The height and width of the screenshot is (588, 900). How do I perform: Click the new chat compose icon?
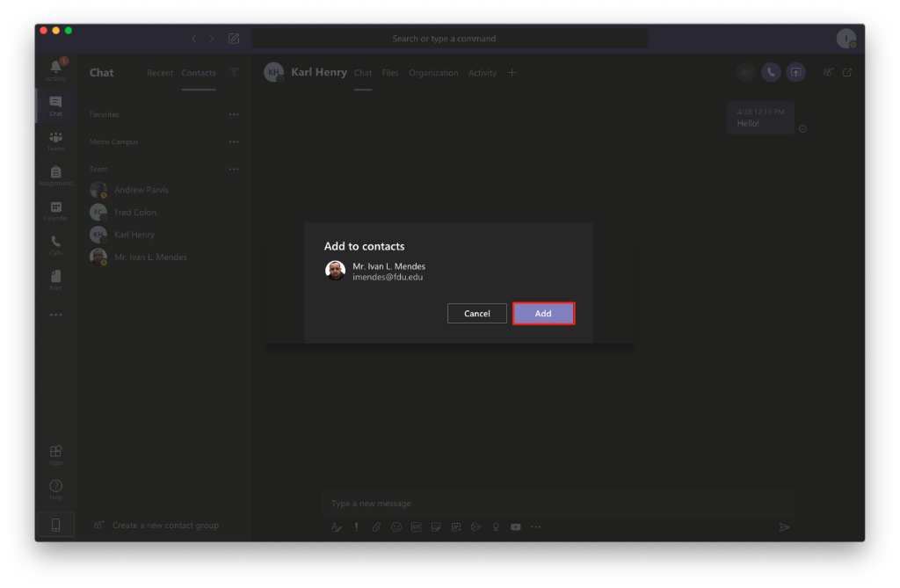(x=234, y=39)
